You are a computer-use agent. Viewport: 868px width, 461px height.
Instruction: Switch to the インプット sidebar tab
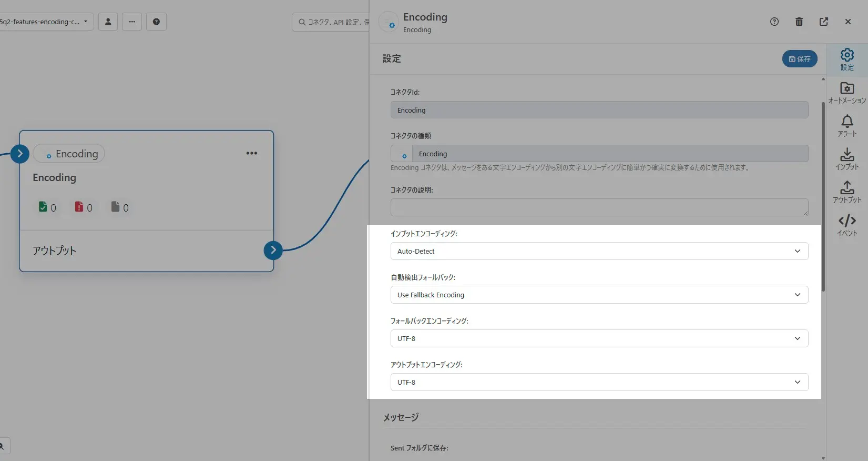click(847, 159)
